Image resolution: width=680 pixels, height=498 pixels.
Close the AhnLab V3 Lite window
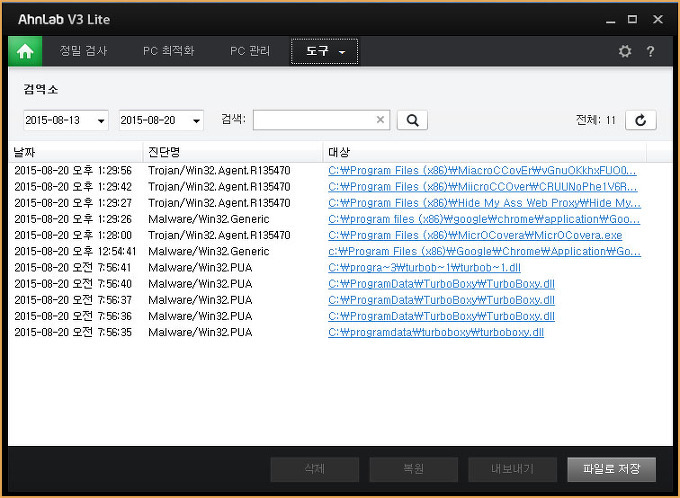click(x=658, y=19)
